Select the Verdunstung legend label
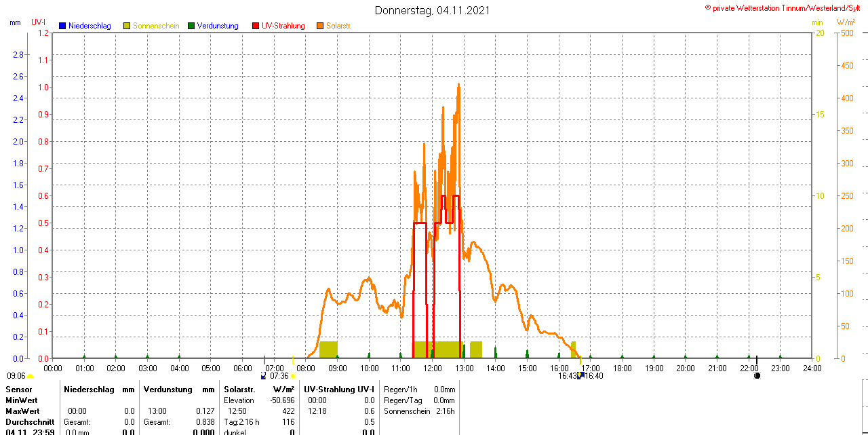 click(218, 26)
